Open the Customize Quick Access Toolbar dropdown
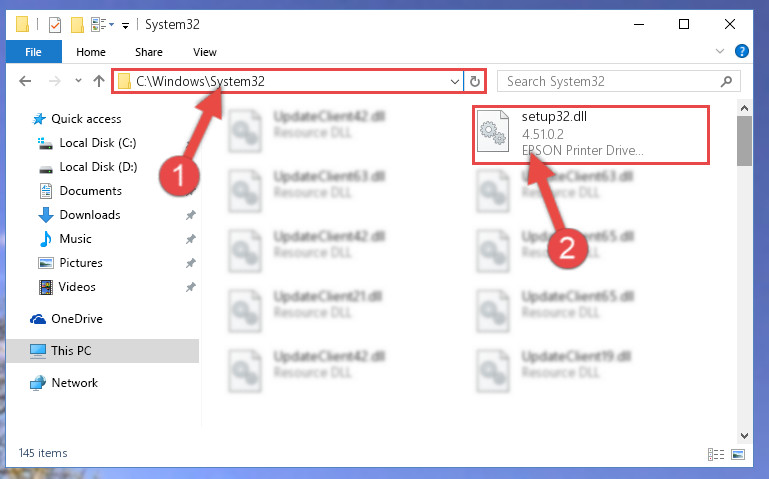The width and height of the screenshot is (769, 479). (x=126, y=25)
